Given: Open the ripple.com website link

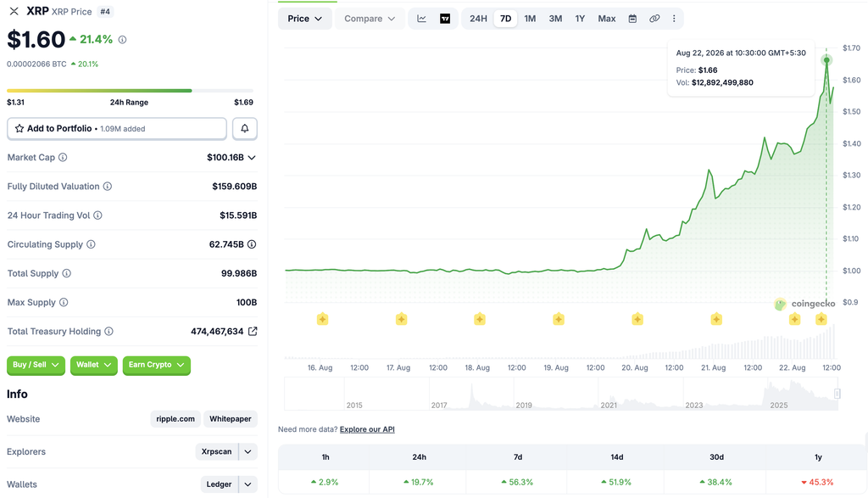Looking at the screenshot, I should click(x=175, y=419).
